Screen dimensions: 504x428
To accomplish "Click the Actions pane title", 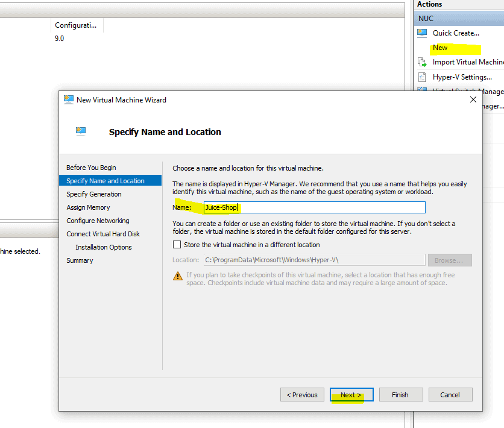I will (x=429, y=4).
